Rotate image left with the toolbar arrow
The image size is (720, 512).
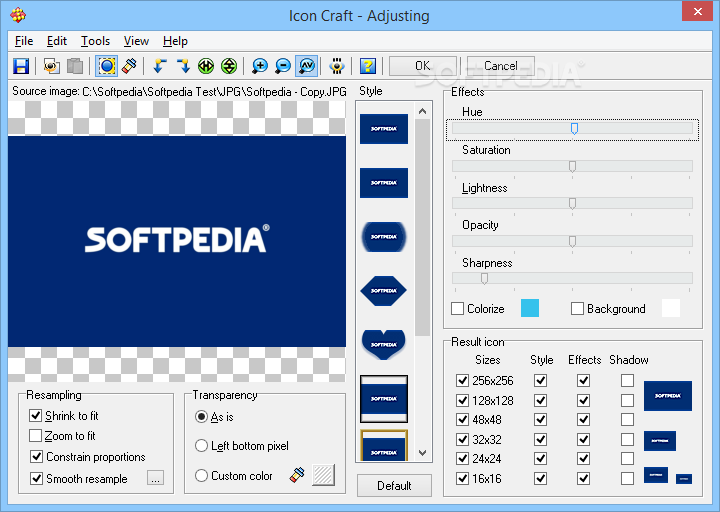(159, 66)
